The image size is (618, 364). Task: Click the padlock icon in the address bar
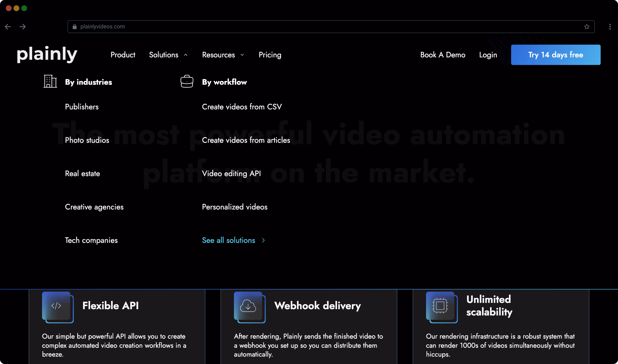pos(74,27)
